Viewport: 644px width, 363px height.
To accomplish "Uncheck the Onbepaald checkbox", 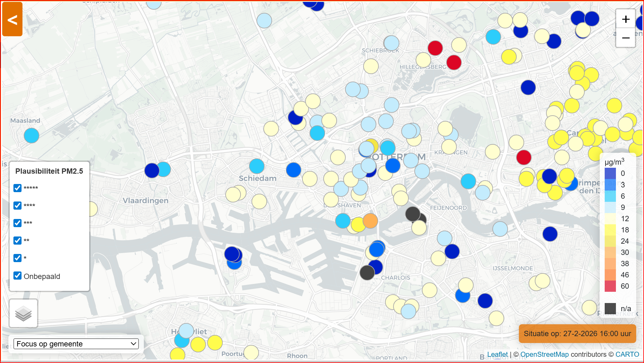I will [x=17, y=276].
